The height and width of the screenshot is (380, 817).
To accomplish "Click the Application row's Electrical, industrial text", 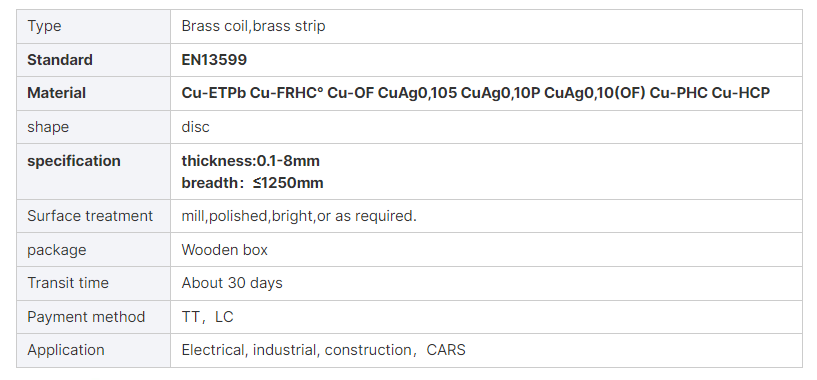I will [249, 350].
